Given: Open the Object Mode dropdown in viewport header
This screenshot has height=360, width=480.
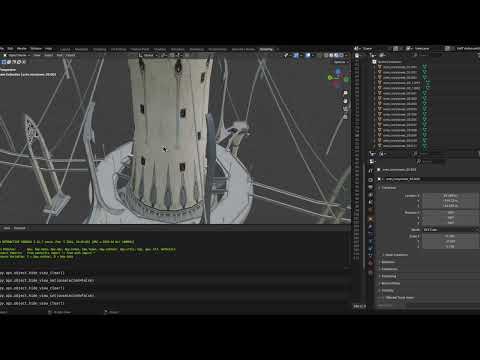Looking at the screenshot, I should pyautogui.click(x=17, y=55).
